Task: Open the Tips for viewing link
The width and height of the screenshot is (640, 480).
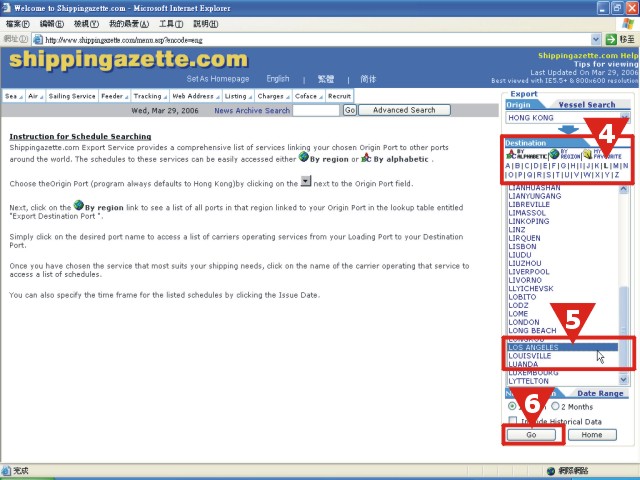Action: pos(606,64)
